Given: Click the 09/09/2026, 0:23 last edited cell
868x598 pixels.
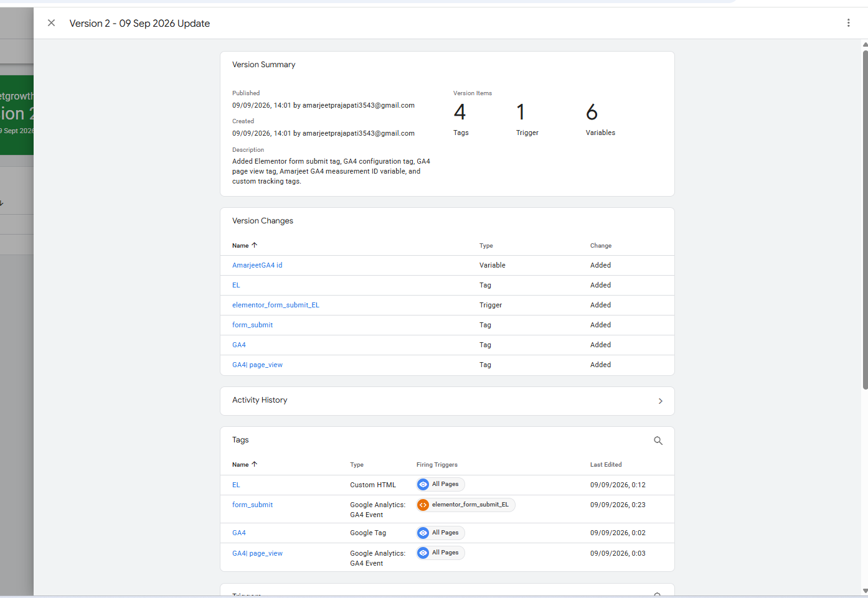Looking at the screenshot, I should click(x=618, y=505).
